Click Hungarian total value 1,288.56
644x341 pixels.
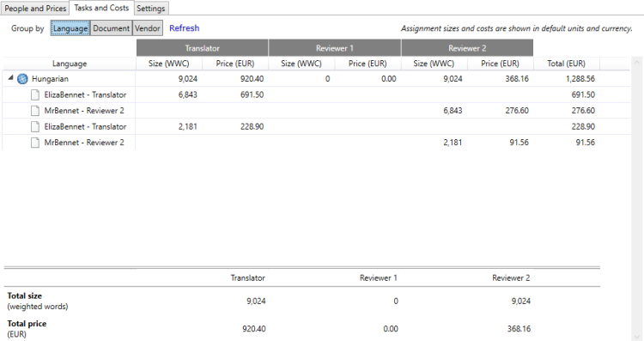[580, 79]
